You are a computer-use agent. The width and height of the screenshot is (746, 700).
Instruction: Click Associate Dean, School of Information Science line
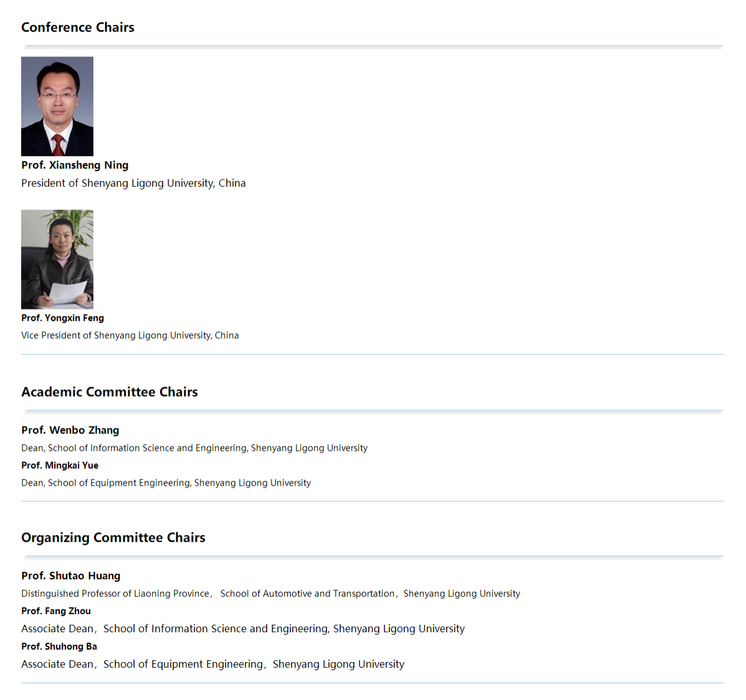pyautogui.click(x=243, y=628)
